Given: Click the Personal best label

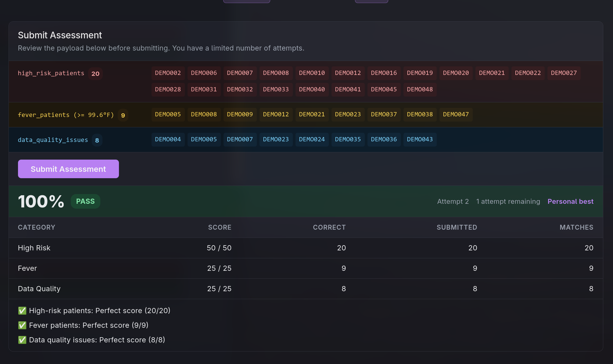Looking at the screenshot, I should pyautogui.click(x=570, y=201).
